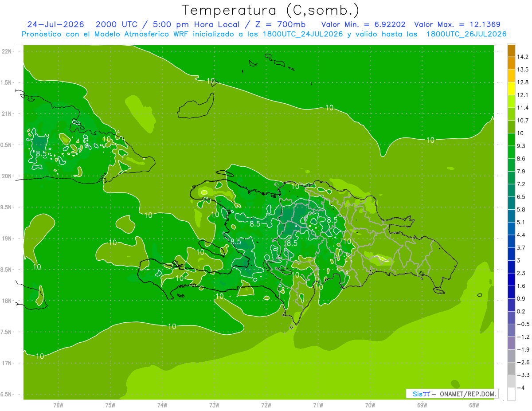Click the '70W' longitude axis label

coord(370,405)
